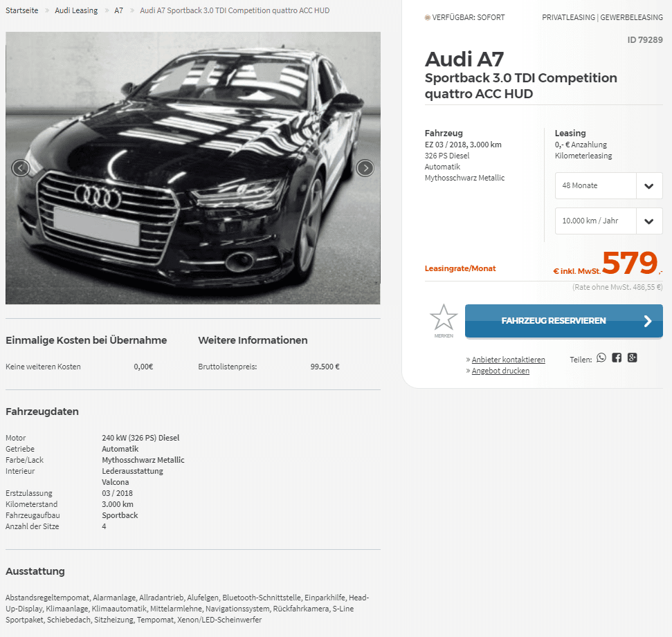Go to Startseite breadcrumb
Viewport: 672px width, 637px height.
22,10
